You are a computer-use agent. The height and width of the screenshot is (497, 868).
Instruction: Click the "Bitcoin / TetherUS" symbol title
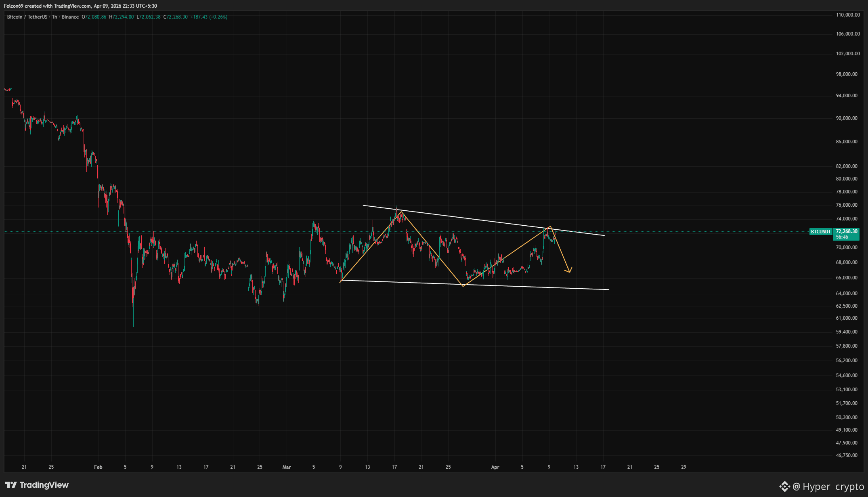tap(27, 17)
